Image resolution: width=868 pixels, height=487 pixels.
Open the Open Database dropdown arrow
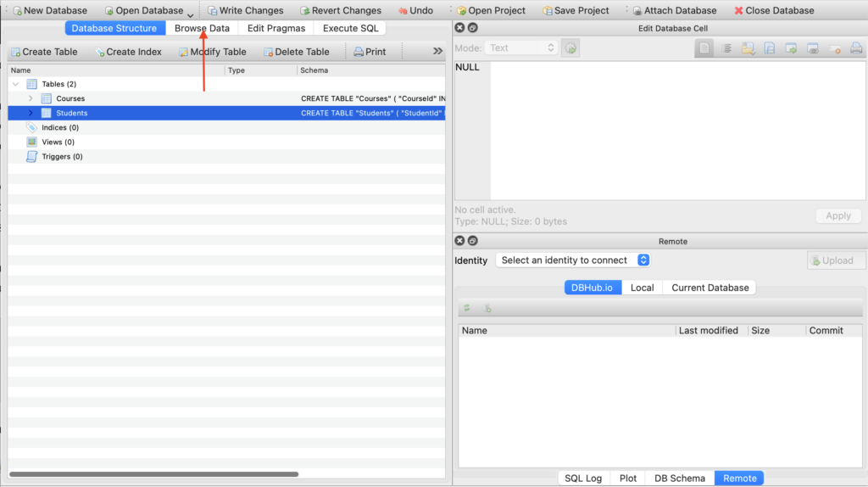[191, 14]
